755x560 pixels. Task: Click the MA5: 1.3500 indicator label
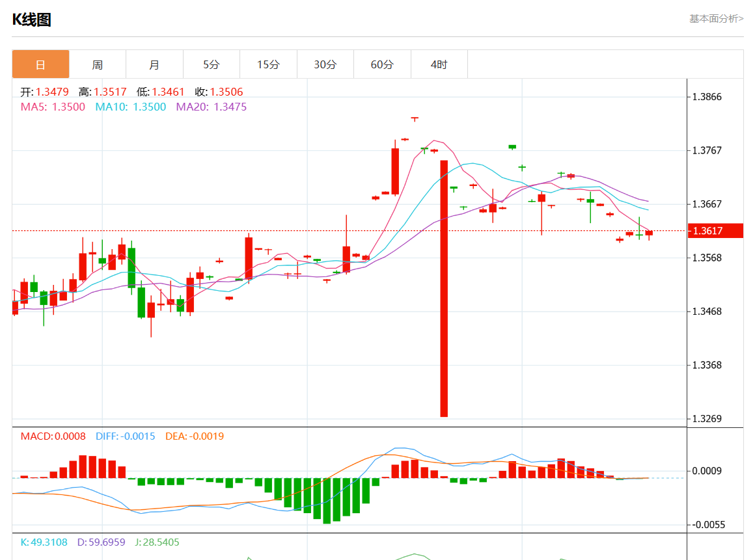[x=53, y=107]
